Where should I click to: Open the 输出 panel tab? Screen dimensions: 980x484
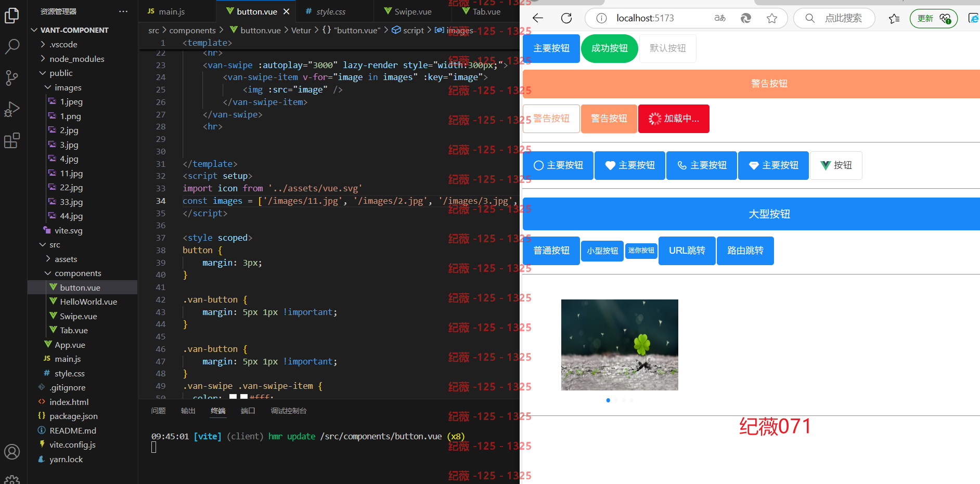coord(188,411)
